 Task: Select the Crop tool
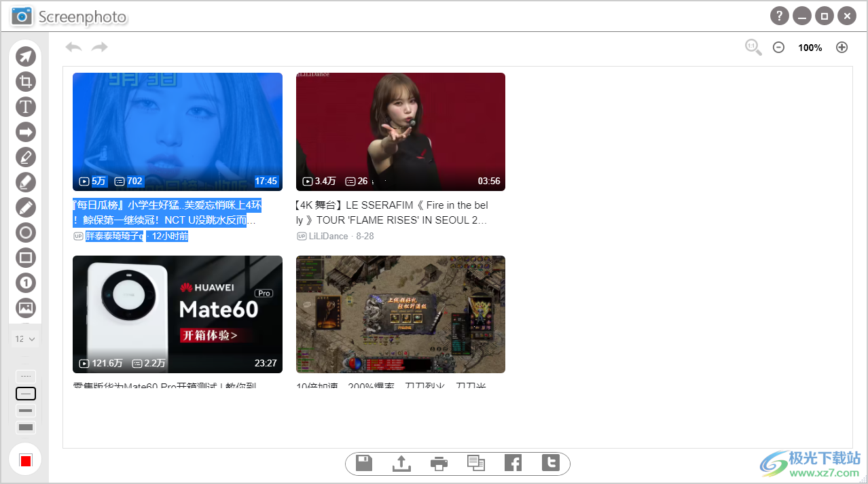26,82
